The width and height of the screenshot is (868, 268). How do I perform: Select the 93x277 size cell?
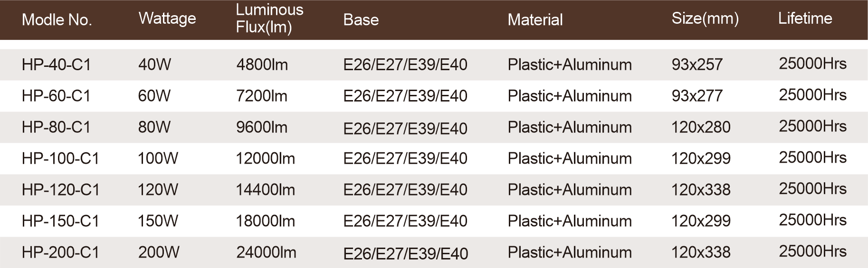pos(697,96)
